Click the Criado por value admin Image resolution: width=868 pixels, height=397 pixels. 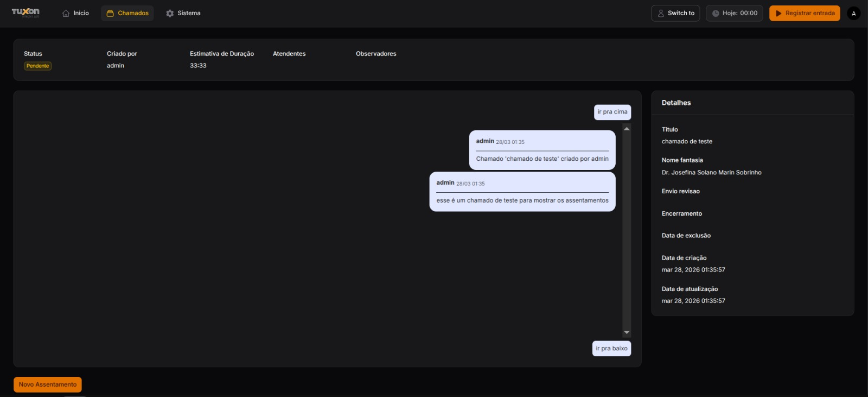pos(116,66)
